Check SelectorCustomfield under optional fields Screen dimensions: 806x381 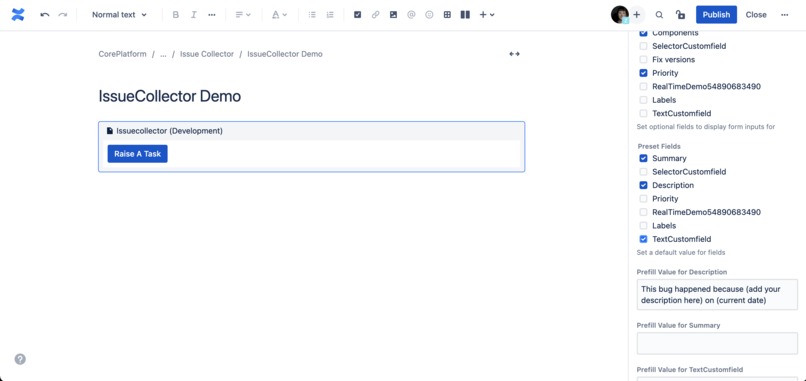click(643, 46)
